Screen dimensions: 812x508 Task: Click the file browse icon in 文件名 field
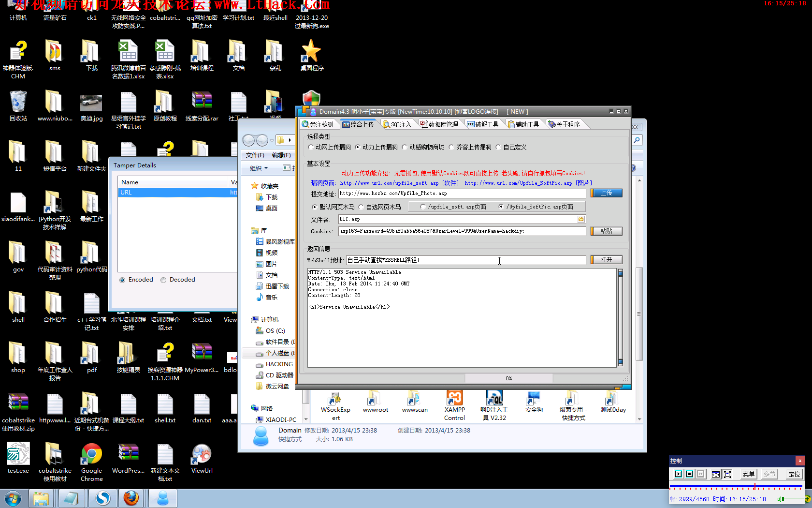(x=580, y=219)
